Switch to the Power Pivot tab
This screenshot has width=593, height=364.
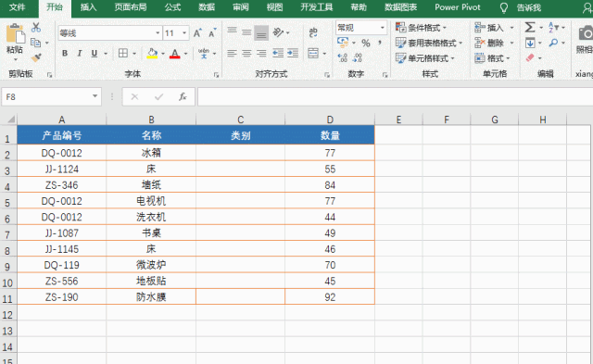click(457, 7)
